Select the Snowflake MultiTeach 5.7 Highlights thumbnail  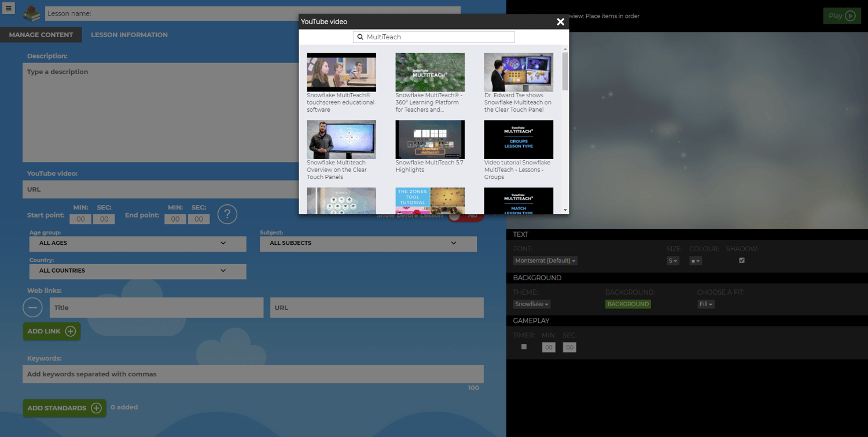[x=429, y=139]
